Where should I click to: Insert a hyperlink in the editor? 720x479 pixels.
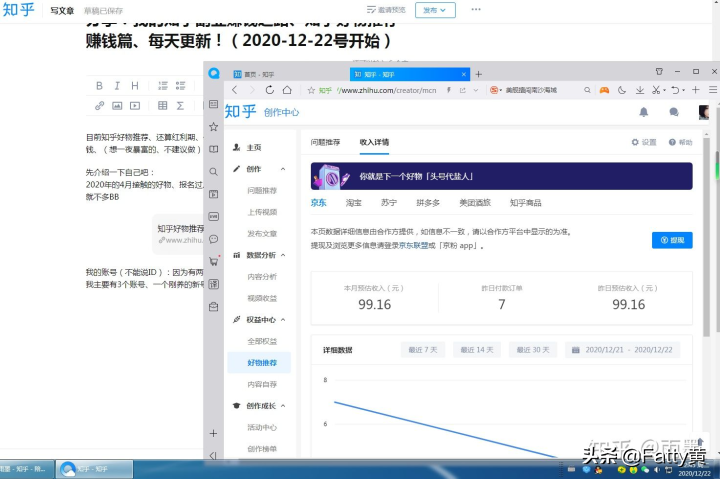pos(99,106)
